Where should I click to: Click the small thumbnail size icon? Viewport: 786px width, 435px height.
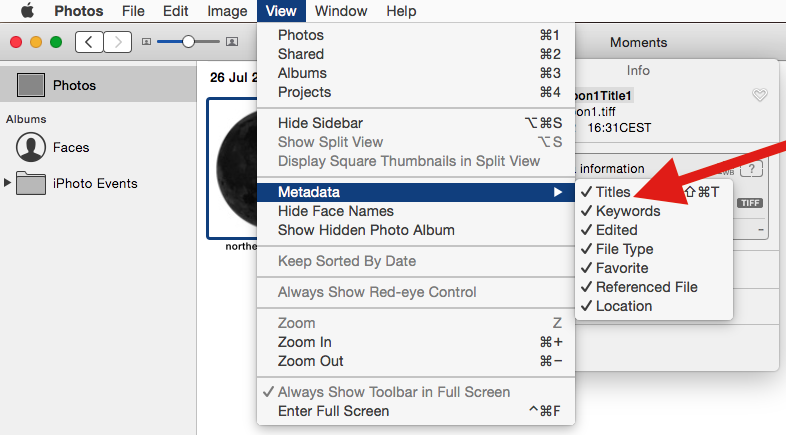147,42
